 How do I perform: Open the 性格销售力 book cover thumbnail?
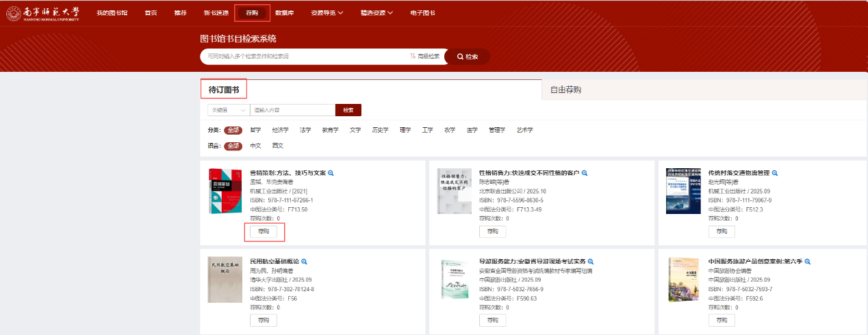click(x=455, y=191)
